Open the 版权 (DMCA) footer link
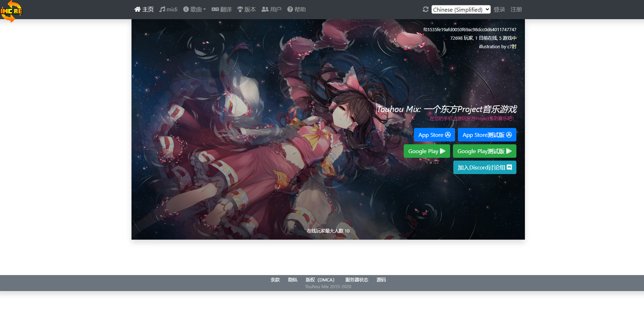Screen dimensions: 644x335 (320, 280)
